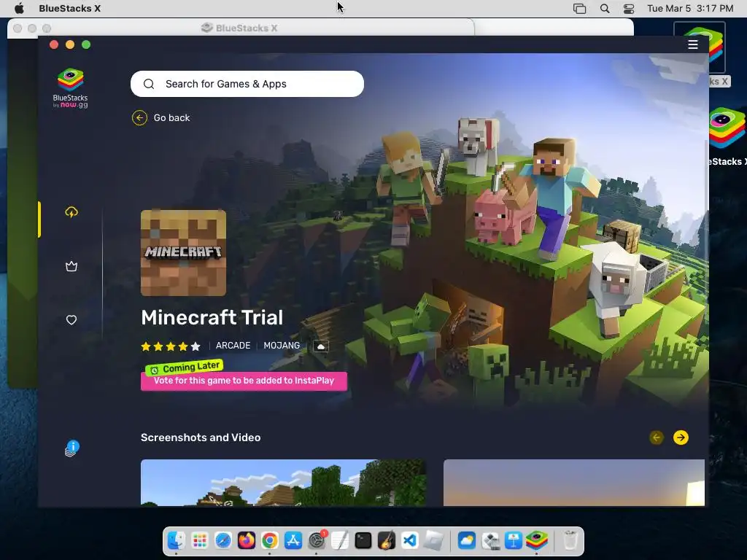This screenshot has height=560, width=747.
Task: Open the crown top games section
Action: pos(71,266)
